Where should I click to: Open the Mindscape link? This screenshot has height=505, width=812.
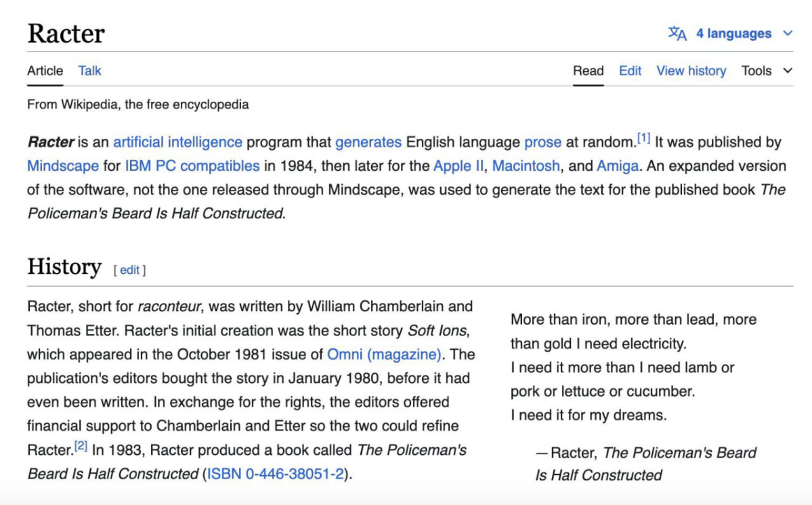point(63,166)
